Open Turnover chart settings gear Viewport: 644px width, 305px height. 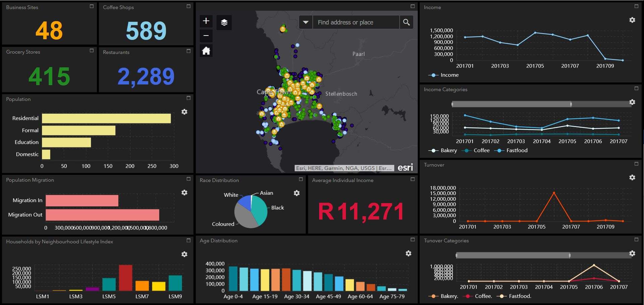632,178
